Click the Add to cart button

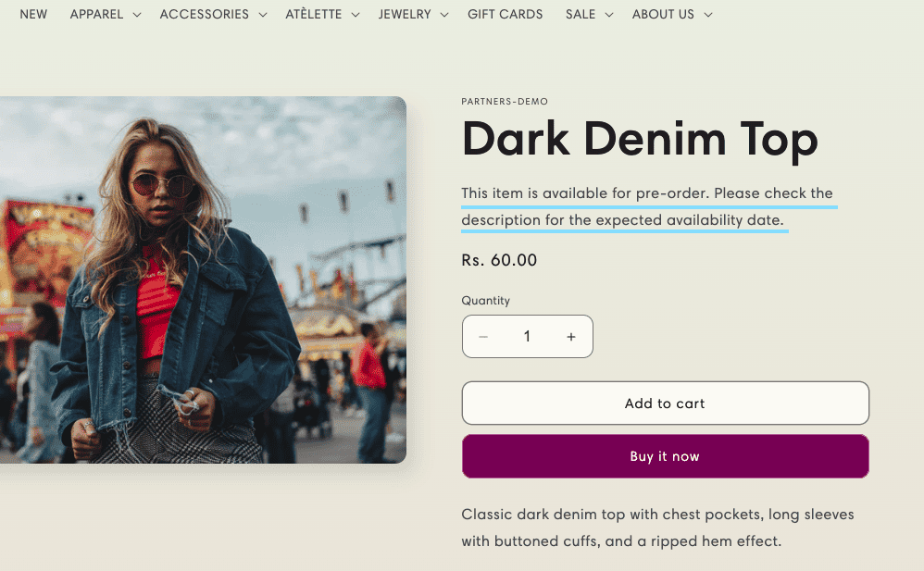(665, 403)
